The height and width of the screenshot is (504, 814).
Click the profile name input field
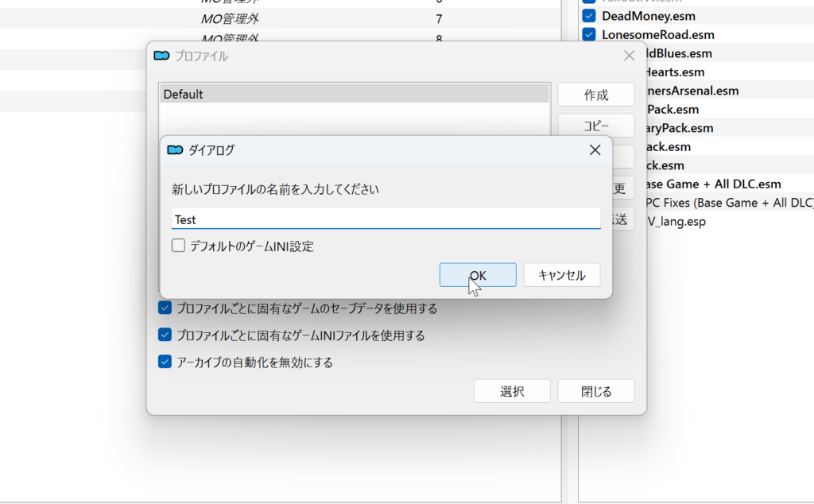[x=386, y=219]
